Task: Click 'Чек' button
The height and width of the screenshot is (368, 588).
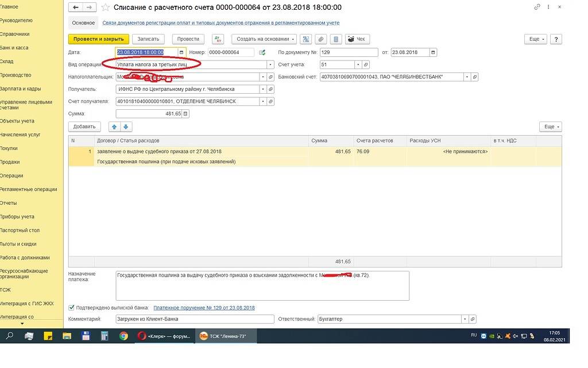Action: 357,39
